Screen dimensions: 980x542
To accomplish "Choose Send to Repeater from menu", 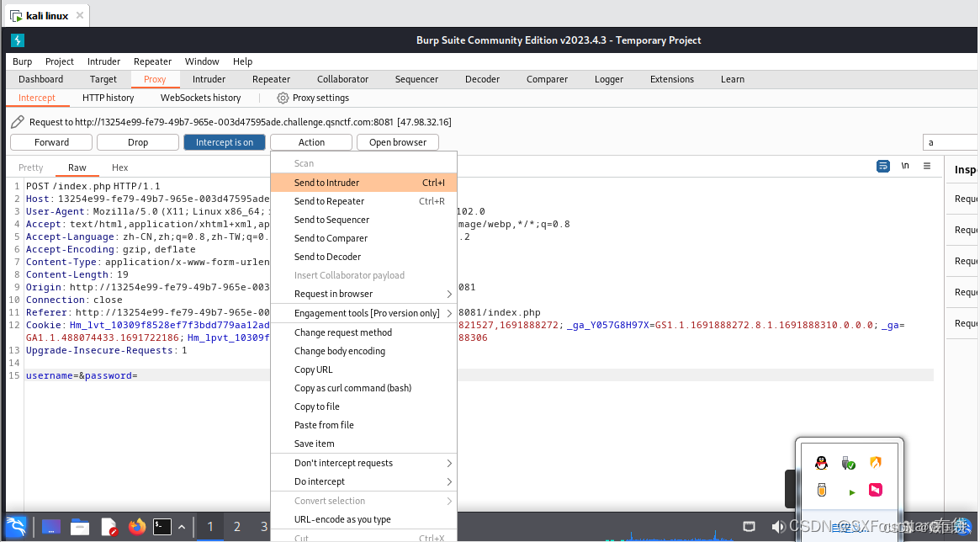I will [363, 201].
